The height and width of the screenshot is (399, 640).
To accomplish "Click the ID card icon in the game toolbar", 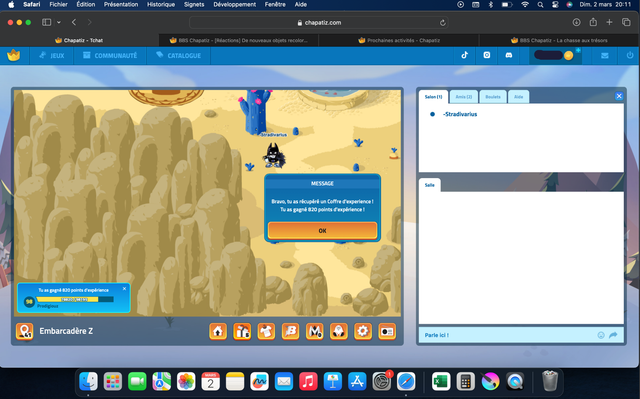I will point(387,331).
